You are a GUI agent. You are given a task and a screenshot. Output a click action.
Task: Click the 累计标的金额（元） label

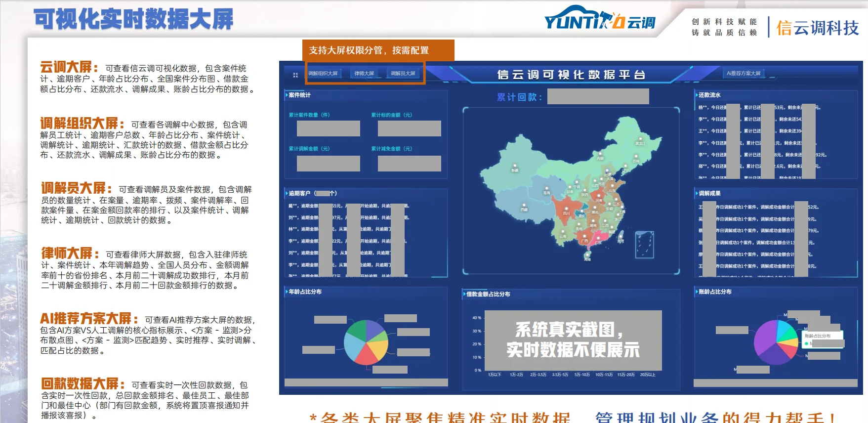(x=392, y=115)
